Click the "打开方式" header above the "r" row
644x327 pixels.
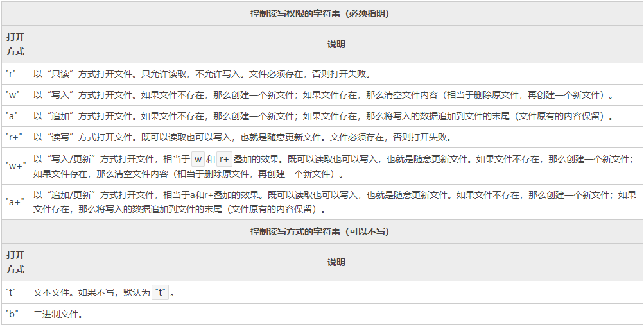pos(15,44)
